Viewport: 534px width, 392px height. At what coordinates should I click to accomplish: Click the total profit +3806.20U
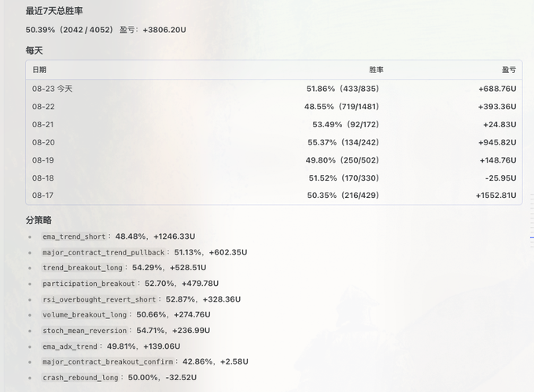pyautogui.click(x=164, y=30)
